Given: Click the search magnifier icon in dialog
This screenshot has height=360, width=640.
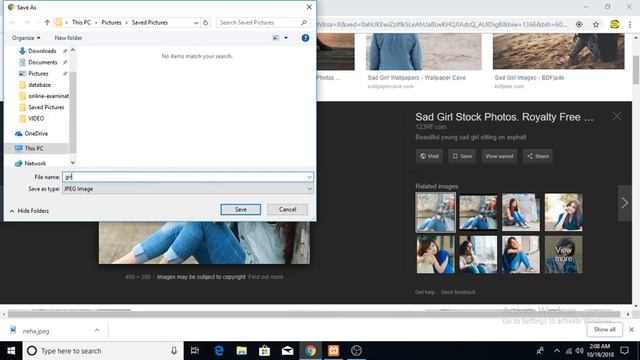Looking at the screenshot, I should 304,22.
